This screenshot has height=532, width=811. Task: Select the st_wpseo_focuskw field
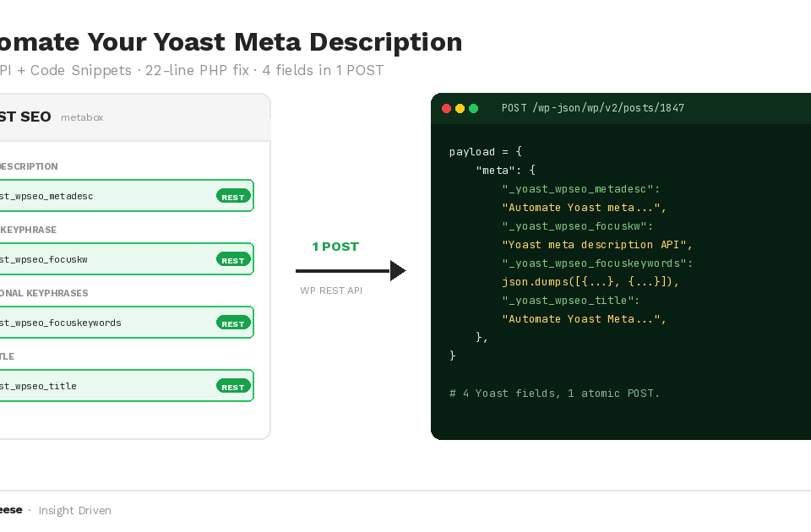127,259
